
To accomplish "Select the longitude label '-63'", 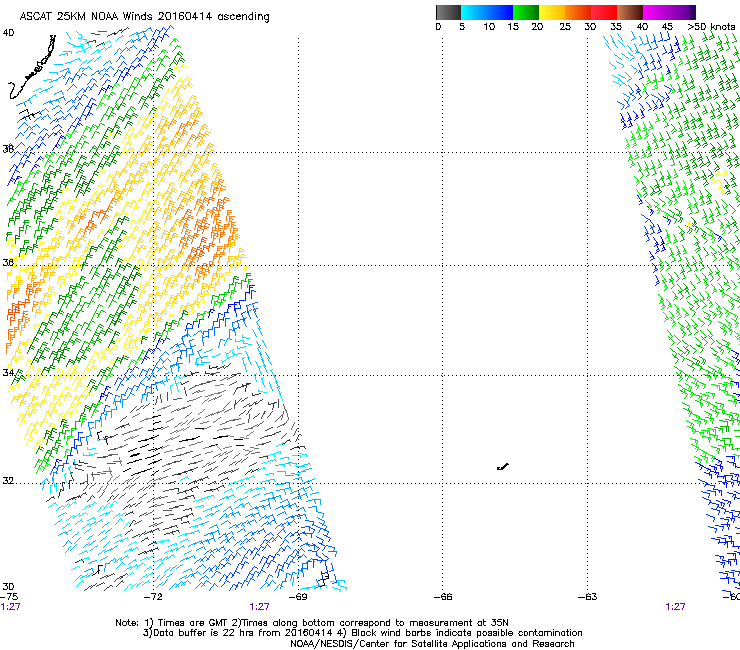I will (x=587, y=597).
